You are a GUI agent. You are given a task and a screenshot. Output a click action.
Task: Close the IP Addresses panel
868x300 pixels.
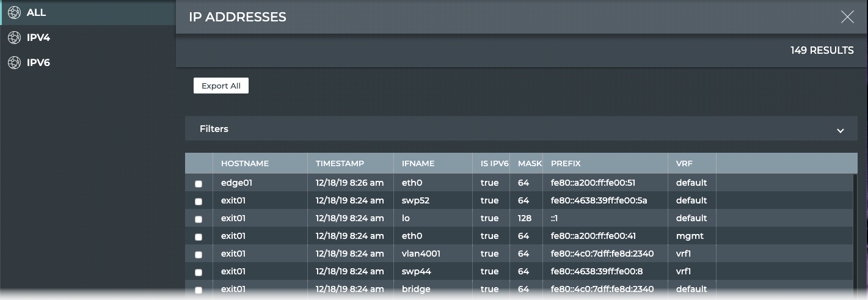point(847,17)
